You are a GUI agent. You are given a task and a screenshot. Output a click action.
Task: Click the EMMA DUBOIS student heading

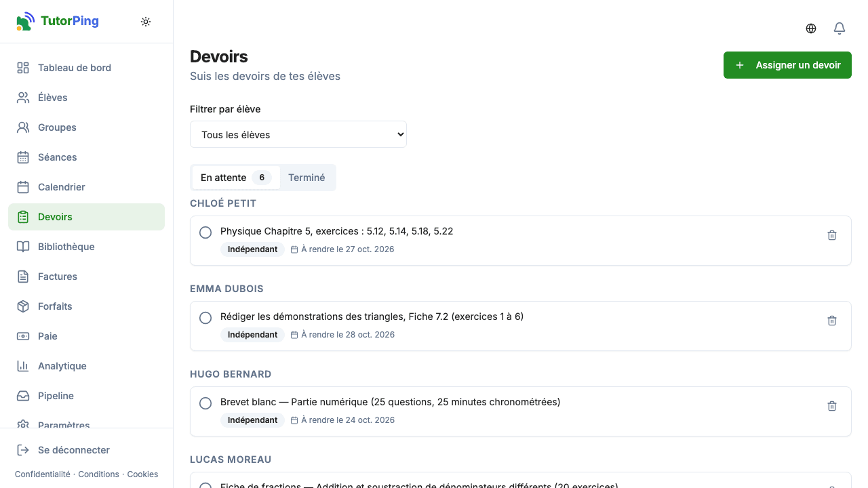[x=226, y=289]
